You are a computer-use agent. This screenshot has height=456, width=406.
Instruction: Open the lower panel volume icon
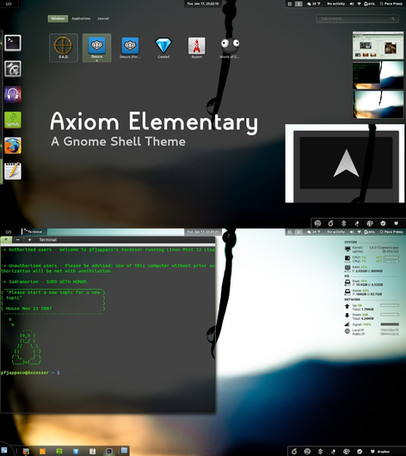(352, 232)
